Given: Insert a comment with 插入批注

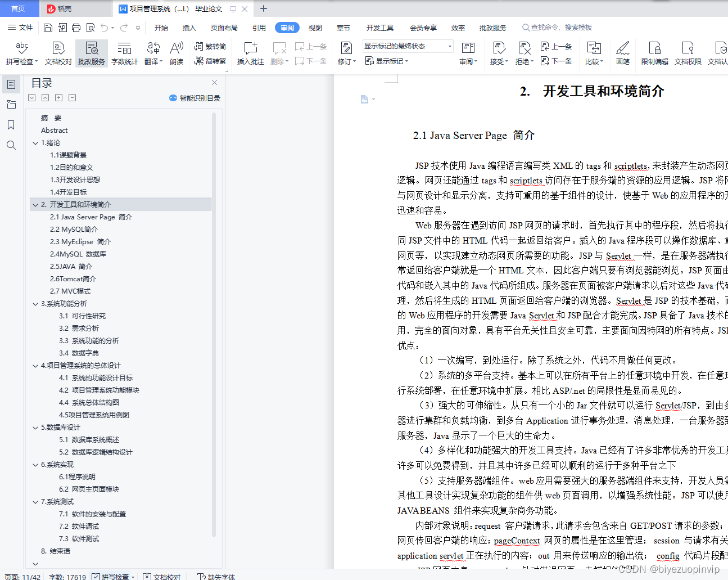Looking at the screenshot, I should [x=250, y=53].
